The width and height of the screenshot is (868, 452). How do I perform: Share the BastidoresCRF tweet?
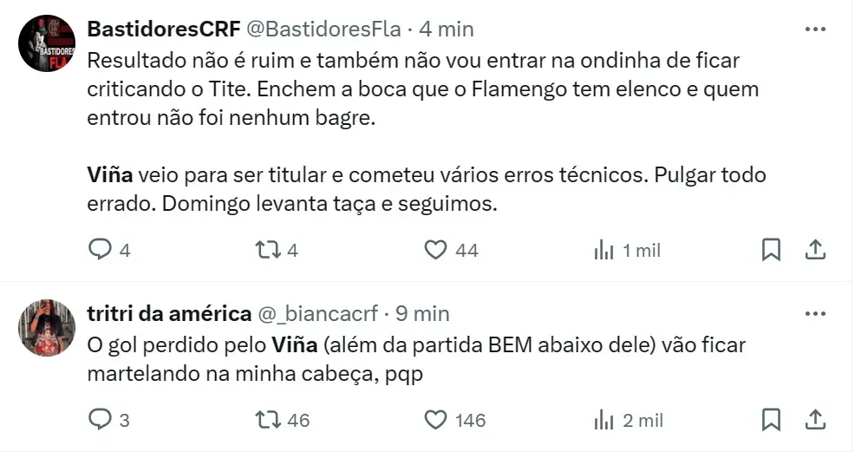814,251
